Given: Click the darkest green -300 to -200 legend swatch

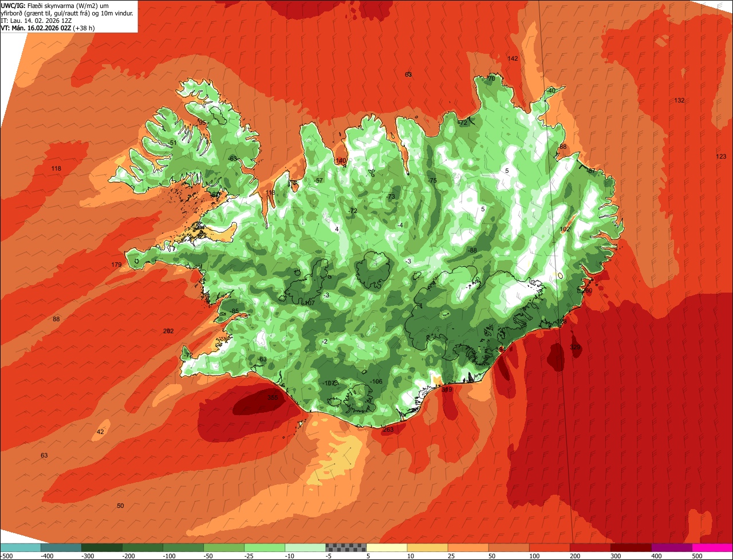Looking at the screenshot, I should coord(101,547).
